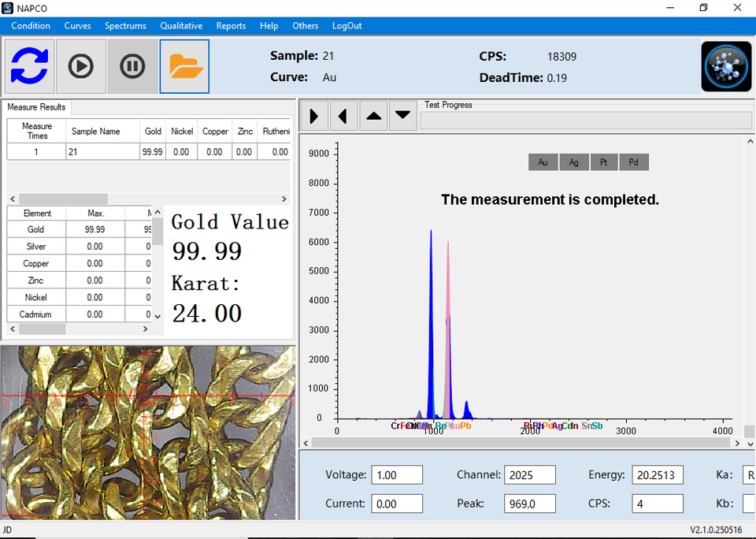The image size is (756, 539).
Task: Toggle the Pd element button
Action: point(634,162)
